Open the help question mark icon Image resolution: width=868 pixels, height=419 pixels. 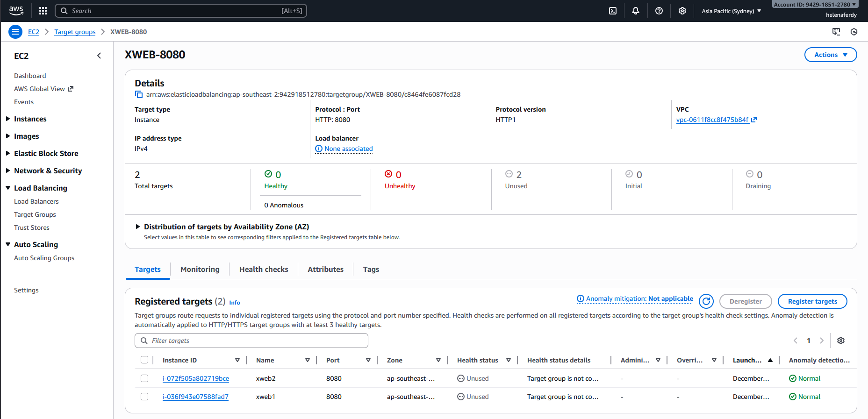[x=659, y=11]
